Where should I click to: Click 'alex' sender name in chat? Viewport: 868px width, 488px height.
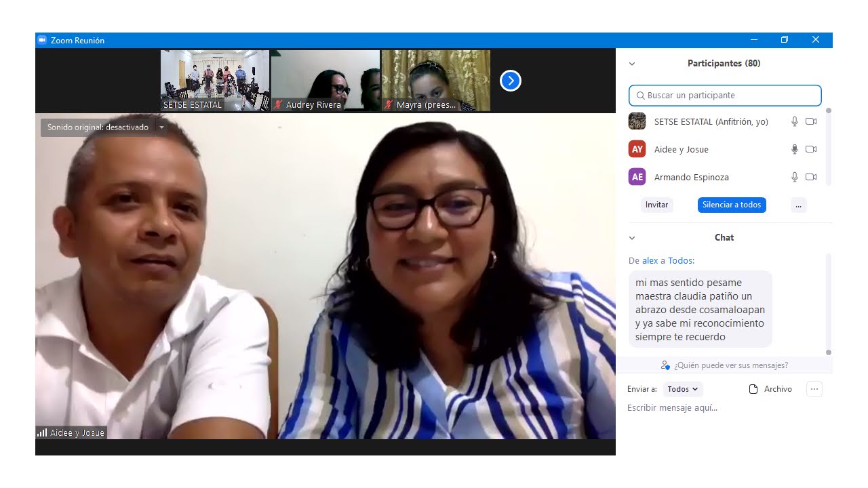tap(650, 261)
